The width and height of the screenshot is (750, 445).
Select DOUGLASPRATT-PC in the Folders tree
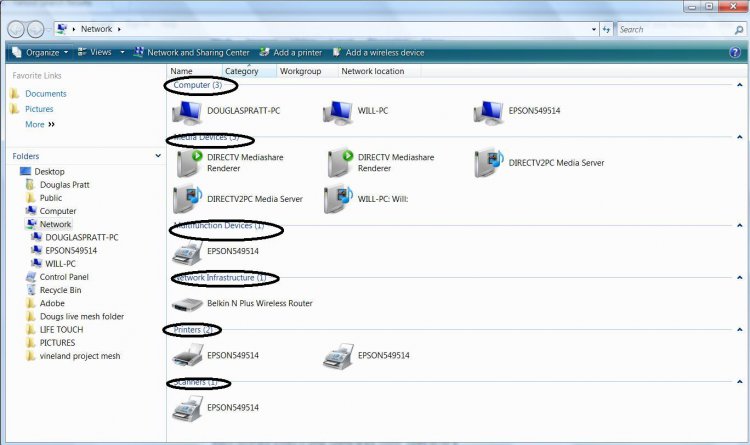(82, 237)
